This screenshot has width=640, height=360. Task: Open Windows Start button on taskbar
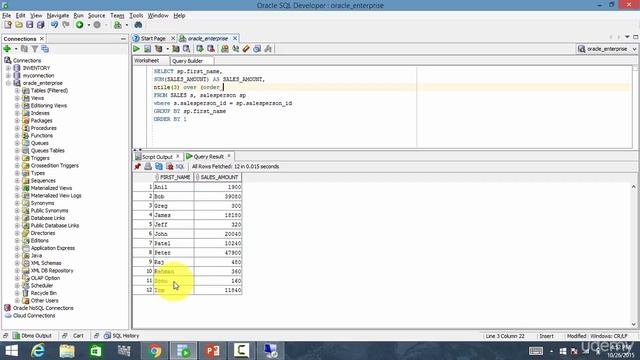(x=11, y=351)
